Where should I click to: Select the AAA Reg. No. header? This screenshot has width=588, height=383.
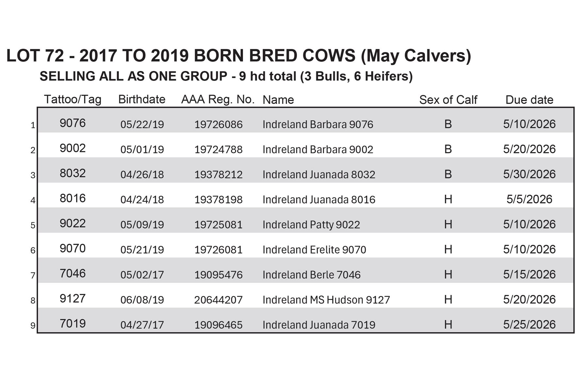coord(218,99)
